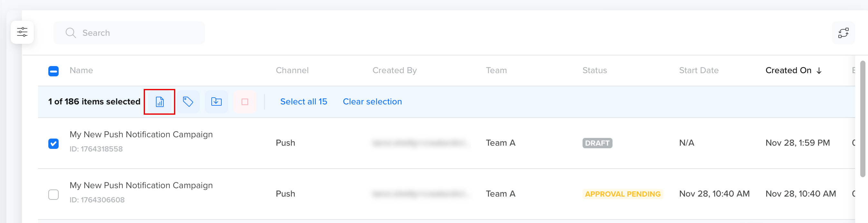Open the filters panel icon
The height and width of the screenshot is (223, 868).
(22, 32)
